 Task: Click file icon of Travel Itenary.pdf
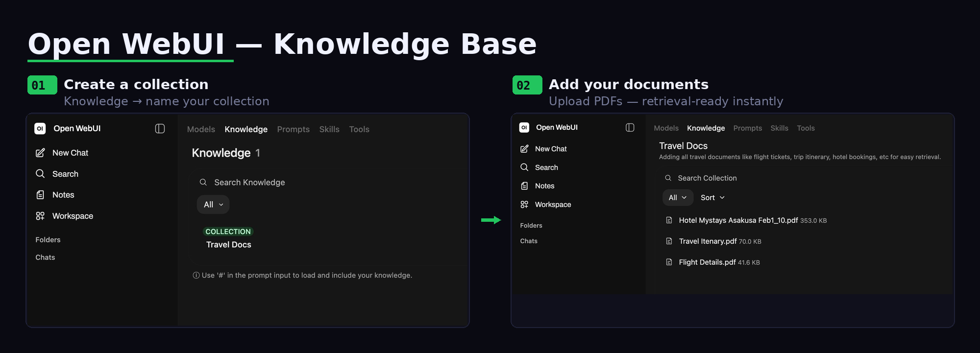pyautogui.click(x=669, y=241)
